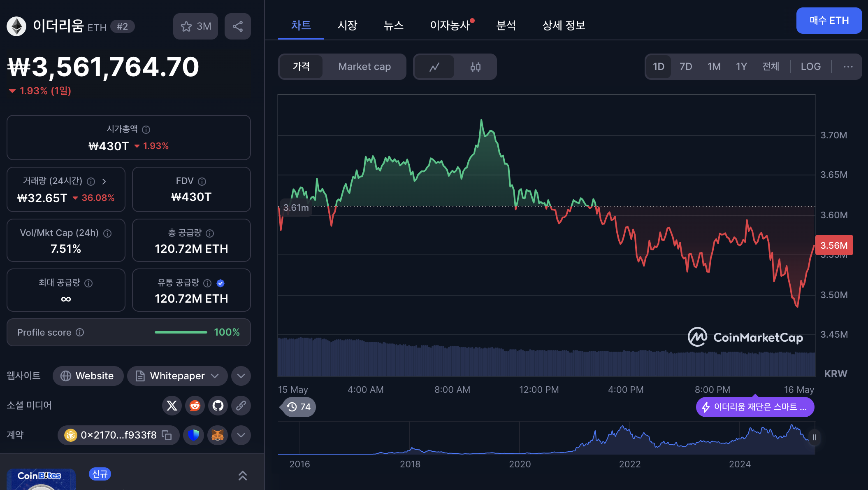Add Ethereum to watchlist with star button
The image size is (868, 490).
tap(195, 26)
